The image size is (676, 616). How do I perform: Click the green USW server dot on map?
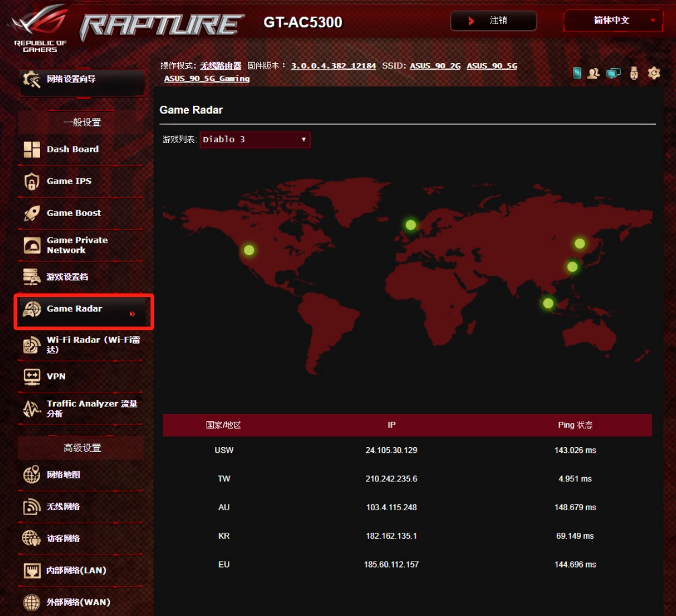point(249,250)
